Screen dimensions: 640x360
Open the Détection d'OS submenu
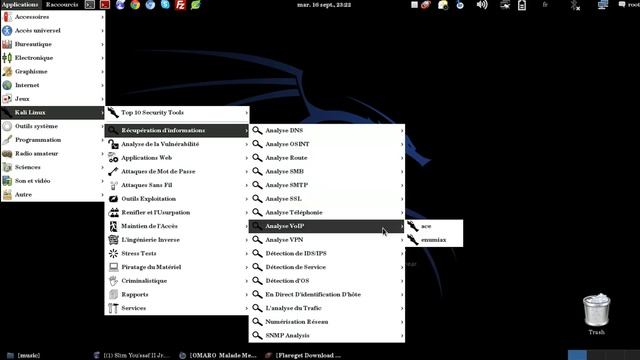[x=327, y=281]
